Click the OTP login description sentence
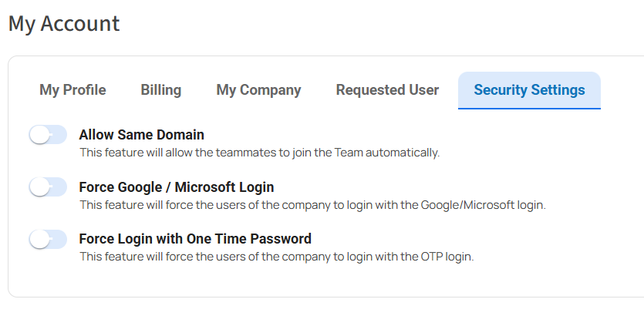644x316 pixels. [277, 257]
